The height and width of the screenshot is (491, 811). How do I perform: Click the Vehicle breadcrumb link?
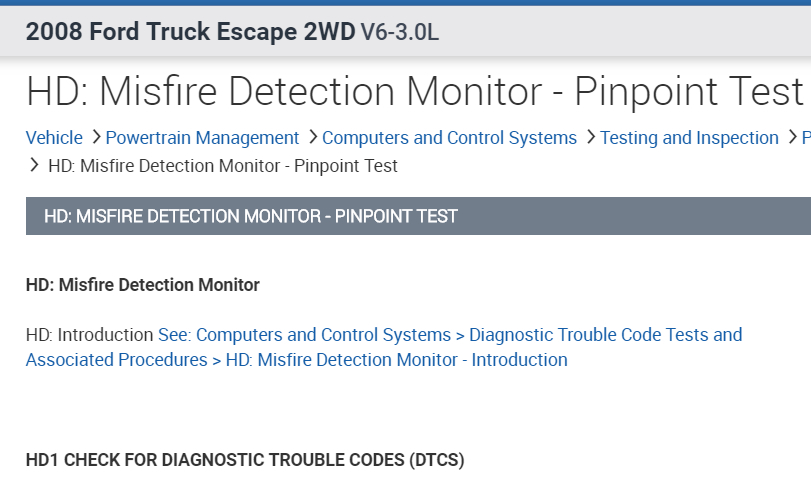54,138
